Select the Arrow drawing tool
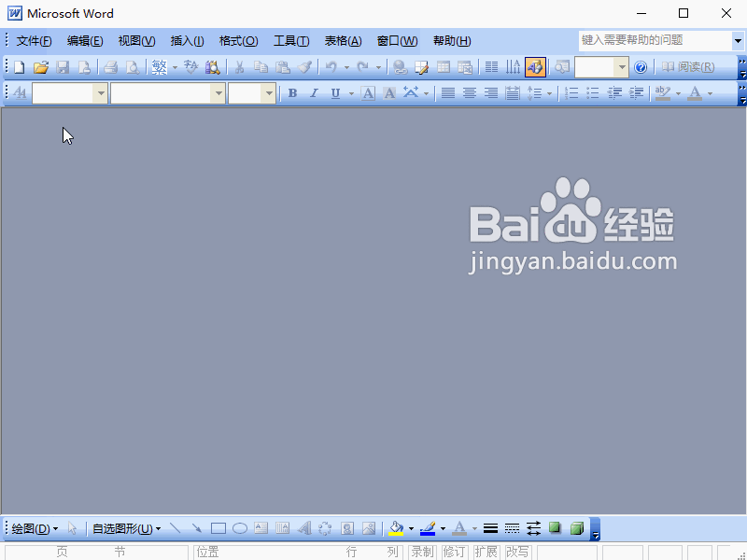The width and height of the screenshot is (747, 560). 196,528
